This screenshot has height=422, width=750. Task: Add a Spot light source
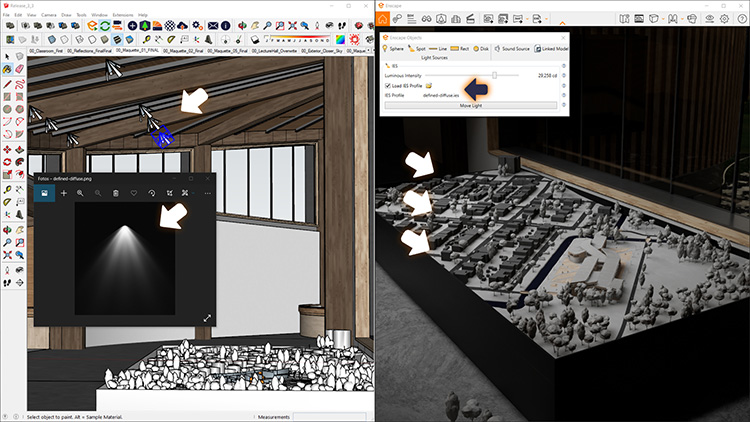(x=417, y=48)
